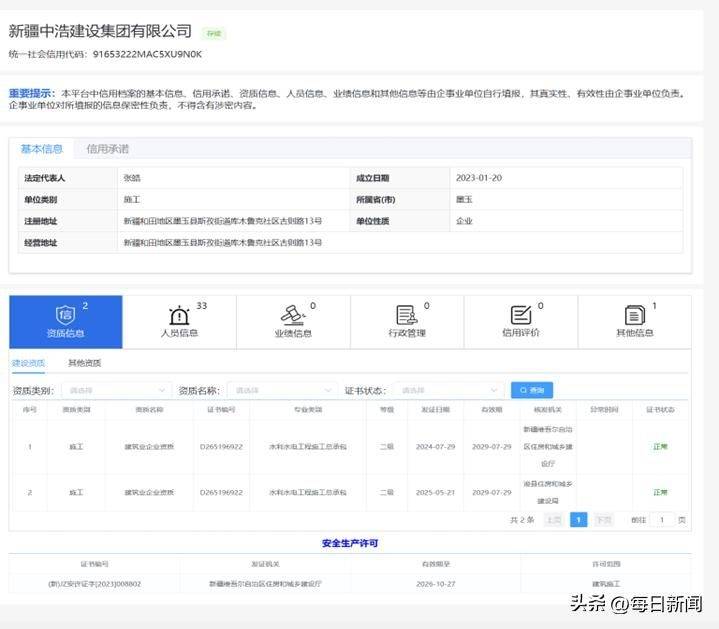The height and width of the screenshot is (629, 719).
Task: Expand the 证书状态 dropdown
Action: [448, 390]
